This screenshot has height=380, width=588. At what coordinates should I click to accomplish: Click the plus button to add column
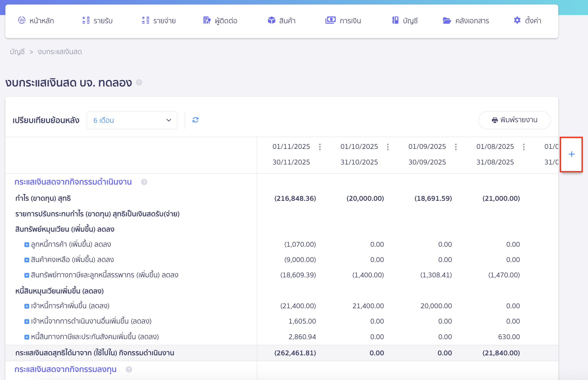point(571,155)
